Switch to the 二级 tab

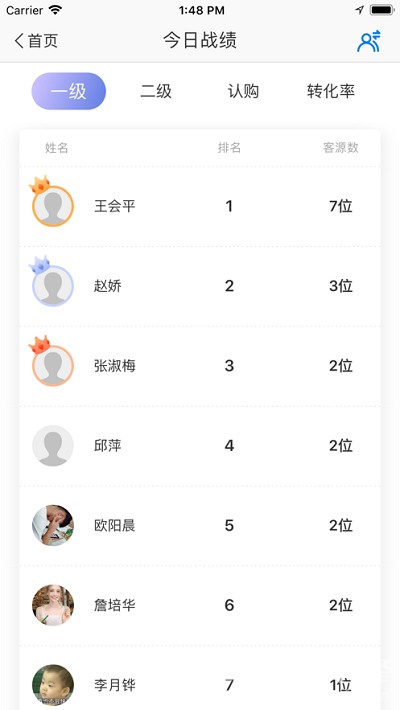click(x=156, y=91)
